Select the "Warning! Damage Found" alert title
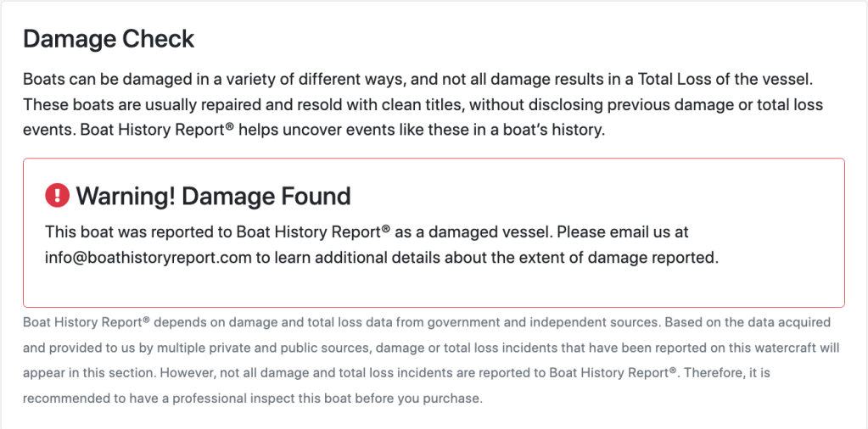 point(212,196)
